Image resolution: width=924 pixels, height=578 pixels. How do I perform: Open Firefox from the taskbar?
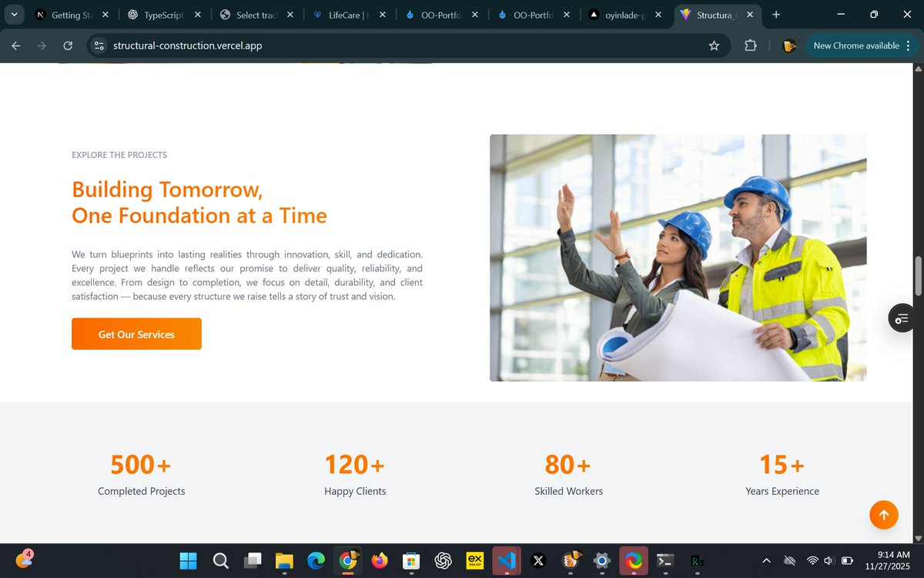pyautogui.click(x=380, y=560)
